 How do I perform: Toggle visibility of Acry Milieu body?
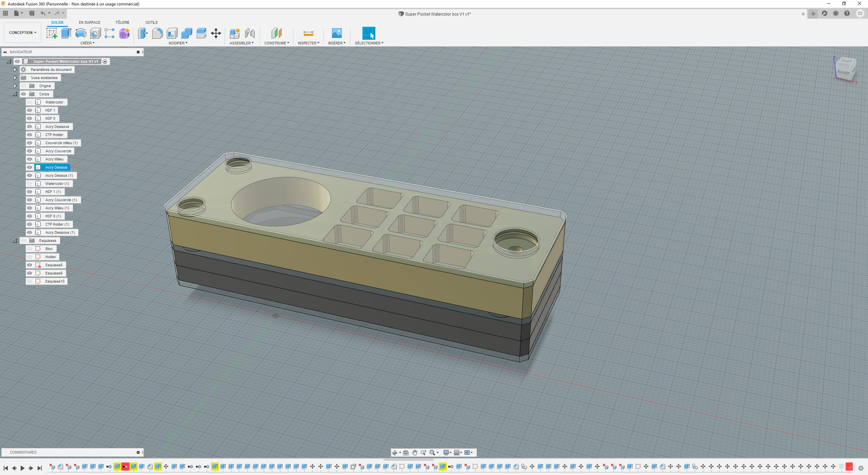(x=29, y=159)
